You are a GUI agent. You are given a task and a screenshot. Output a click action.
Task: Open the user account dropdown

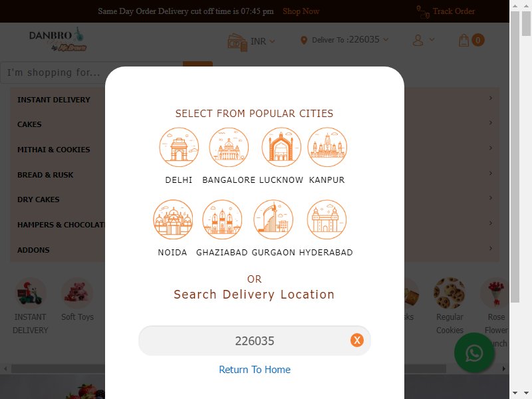423,40
